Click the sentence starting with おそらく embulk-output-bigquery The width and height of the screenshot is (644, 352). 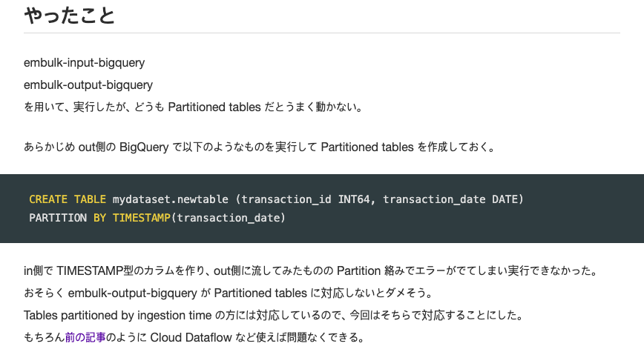[229, 293]
